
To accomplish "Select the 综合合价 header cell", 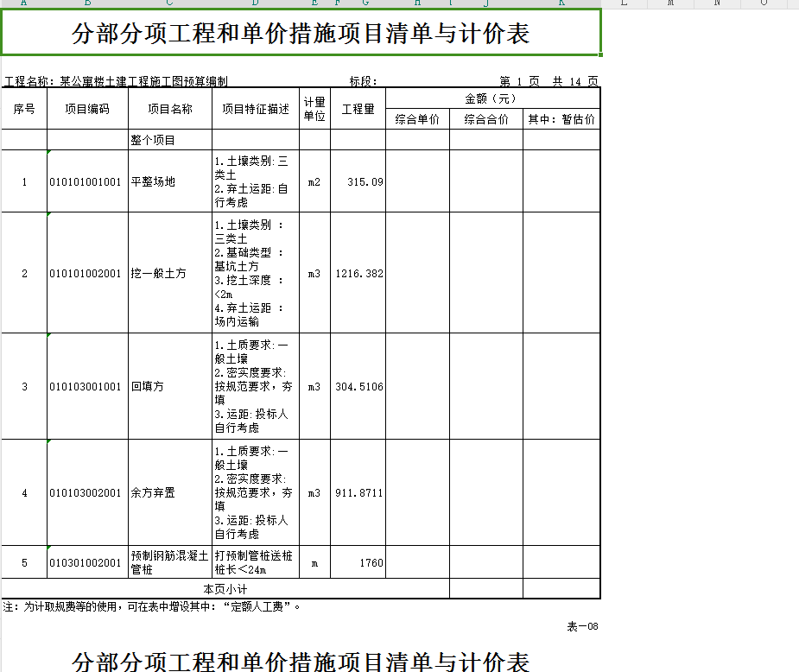I will tap(486, 119).
